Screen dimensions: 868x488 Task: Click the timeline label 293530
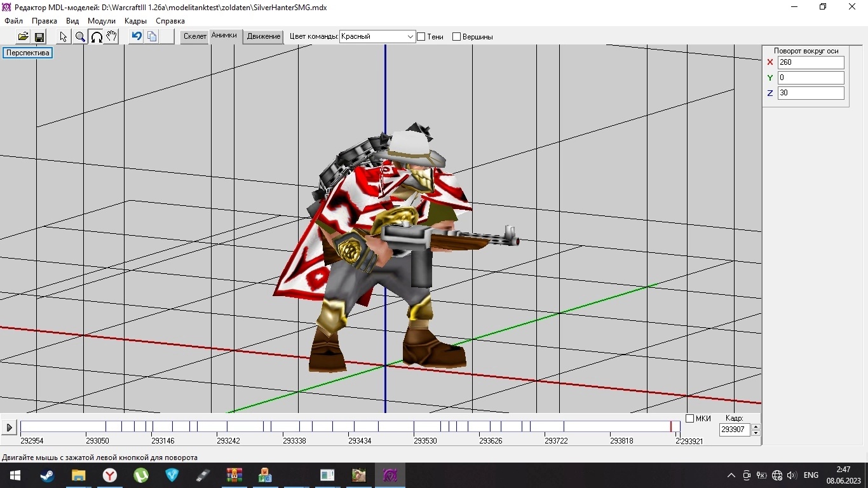pyautogui.click(x=425, y=441)
